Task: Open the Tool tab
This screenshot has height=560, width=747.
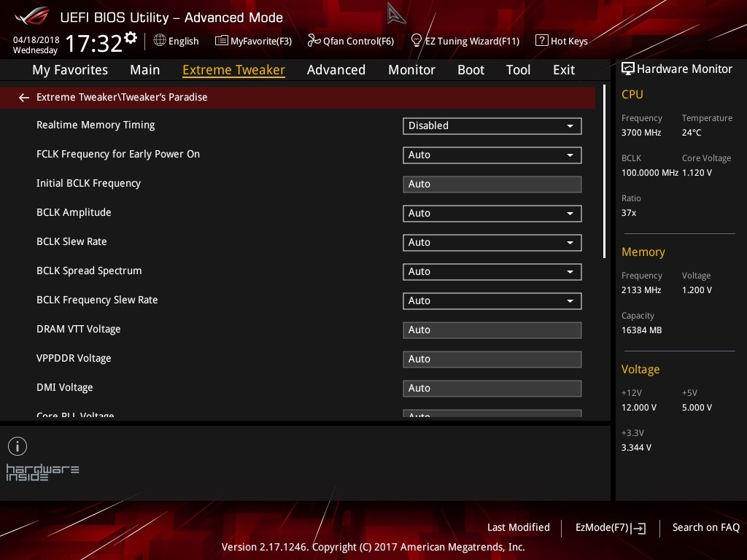Action: click(519, 70)
